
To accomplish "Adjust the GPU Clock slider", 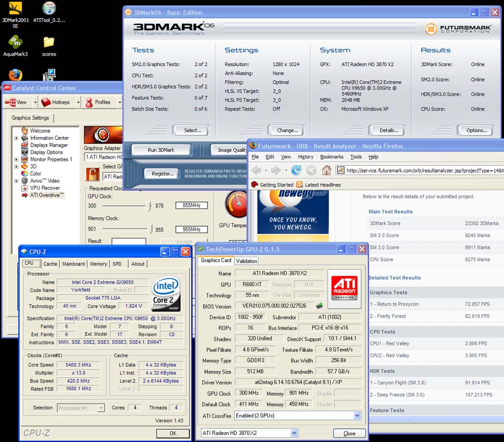I will [x=149, y=206].
